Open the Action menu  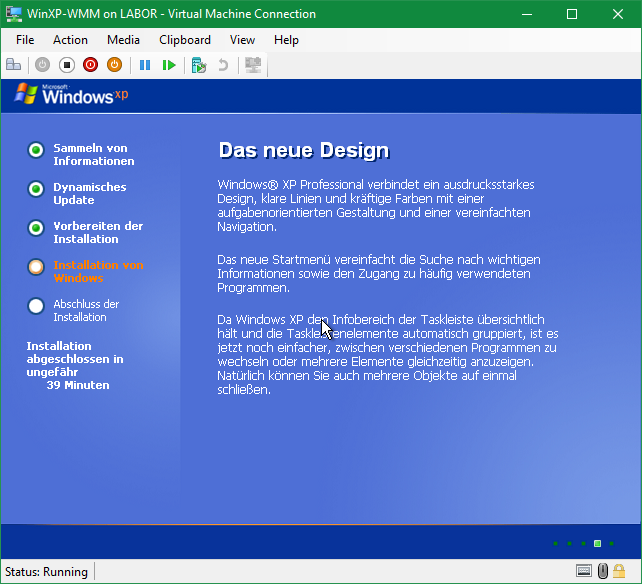[70, 40]
